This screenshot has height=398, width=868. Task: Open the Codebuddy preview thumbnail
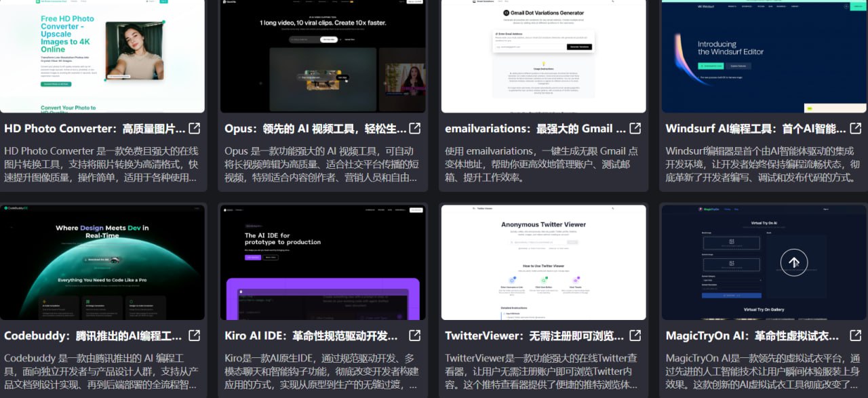coord(102,262)
